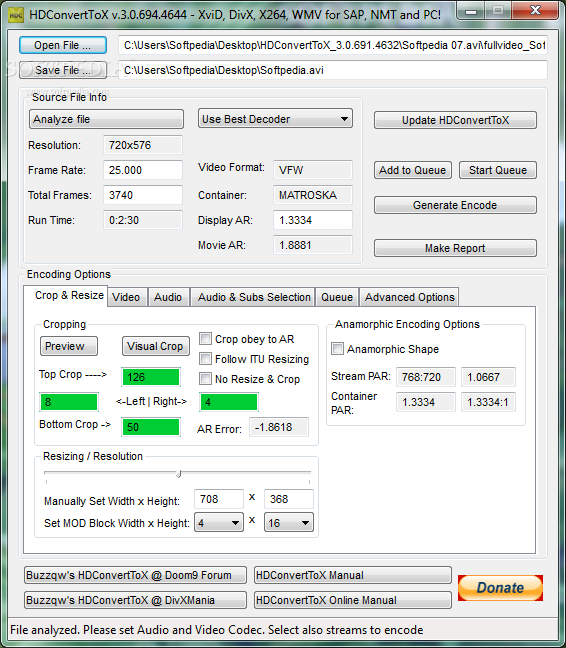
Task: Click the Generate Encode button
Action: coord(455,205)
